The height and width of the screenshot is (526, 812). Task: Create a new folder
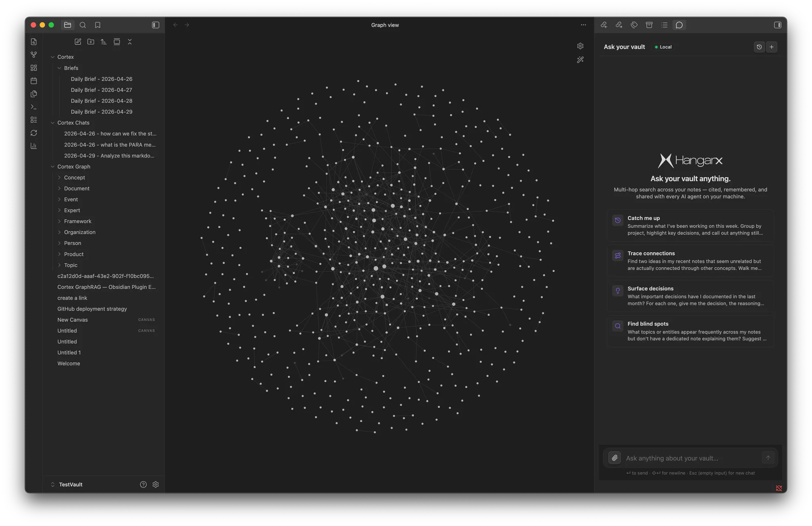pos(91,42)
